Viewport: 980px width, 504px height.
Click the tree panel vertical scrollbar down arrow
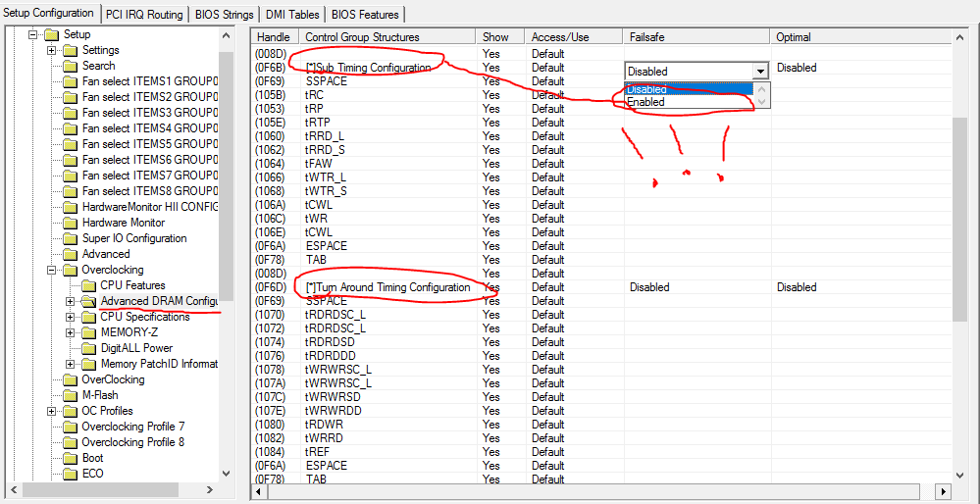(x=227, y=474)
